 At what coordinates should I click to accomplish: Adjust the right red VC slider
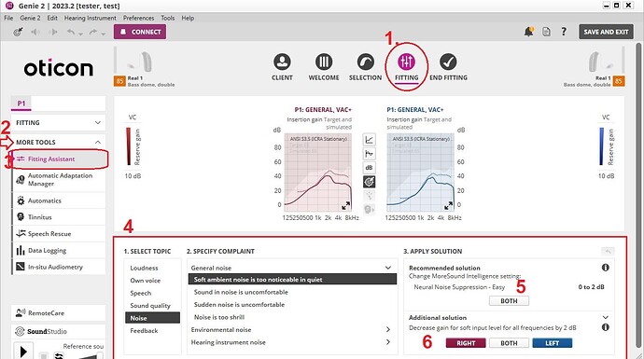(129, 146)
